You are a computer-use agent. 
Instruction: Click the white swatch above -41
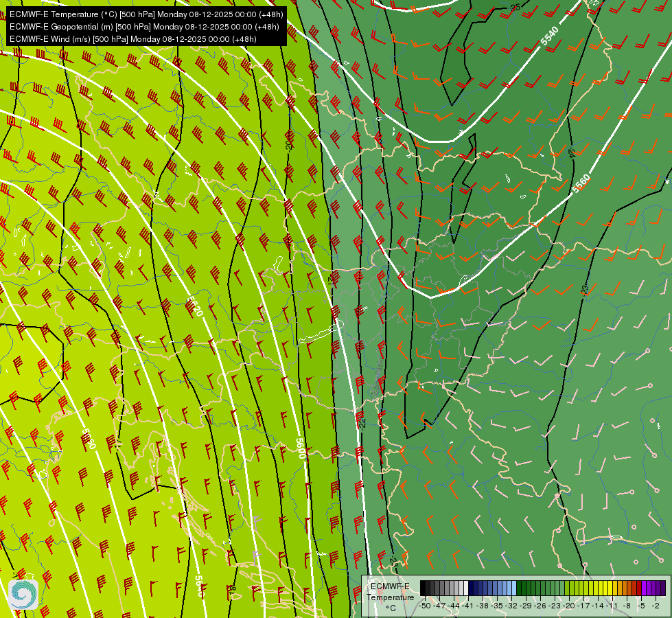466,588
